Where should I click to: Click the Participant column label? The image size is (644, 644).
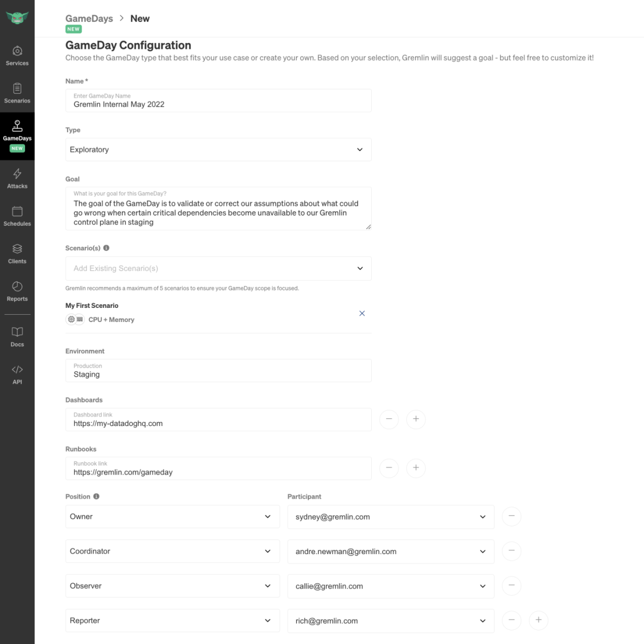point(304,497)
